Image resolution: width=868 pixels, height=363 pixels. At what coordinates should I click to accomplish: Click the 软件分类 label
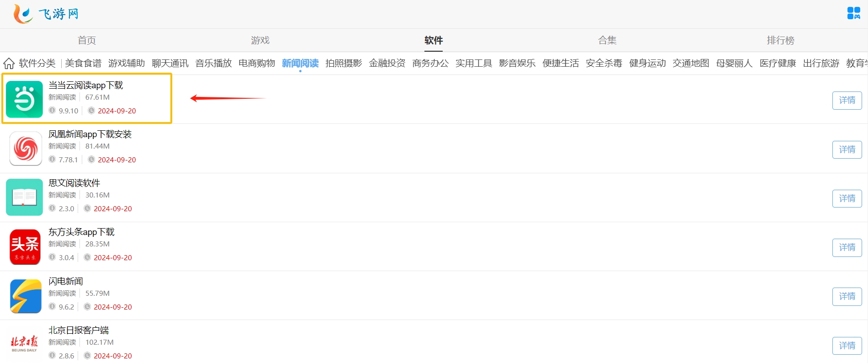[37, 63]
